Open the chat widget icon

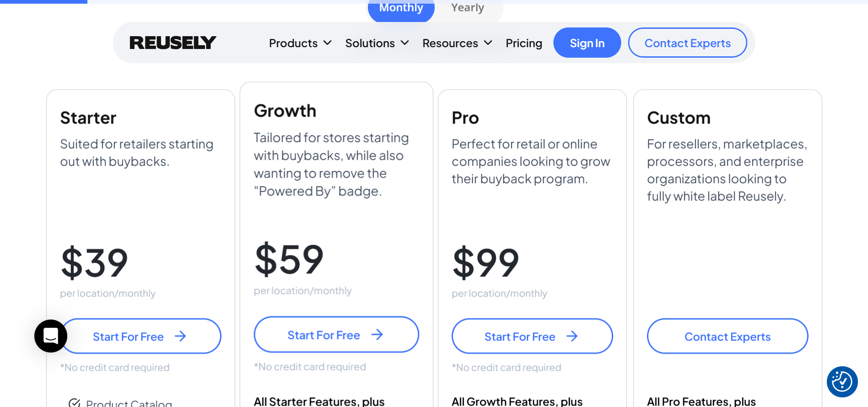[x=51, y=336]
